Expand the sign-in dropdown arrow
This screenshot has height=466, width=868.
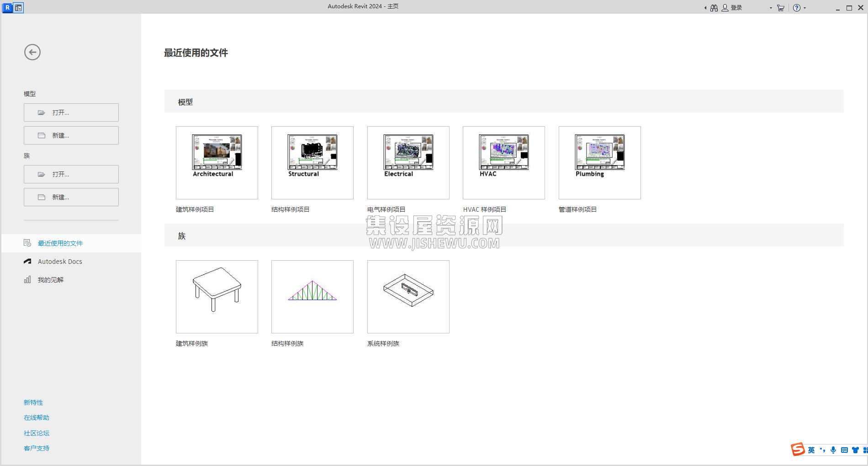771,8
